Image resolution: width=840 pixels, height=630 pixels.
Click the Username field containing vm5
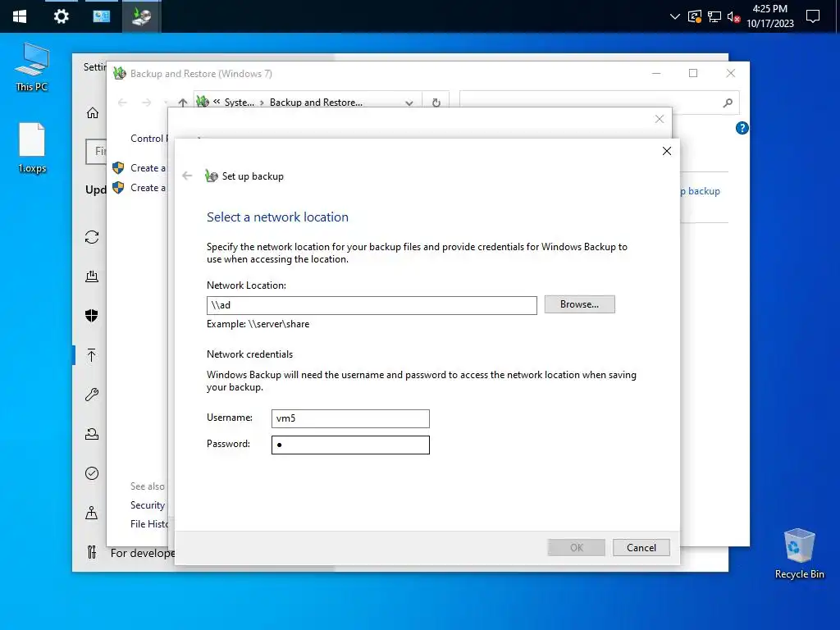[x=350, y=418]
